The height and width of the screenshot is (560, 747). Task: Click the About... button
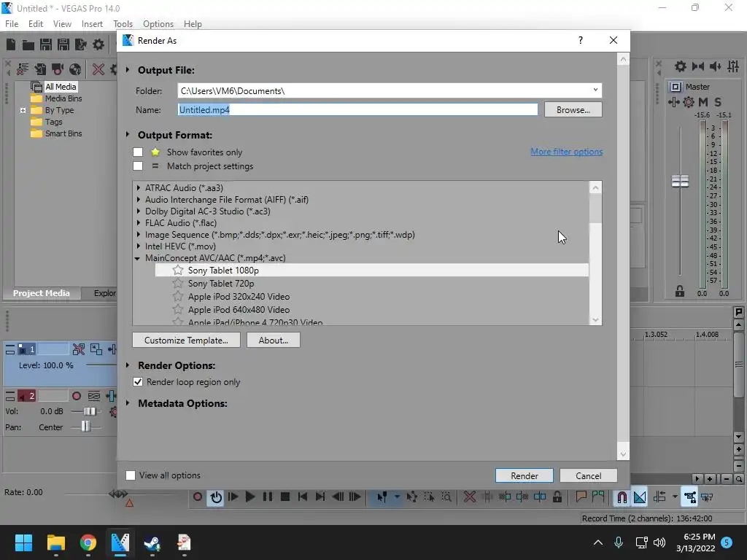pyautogui.click(x=274, y=340)
